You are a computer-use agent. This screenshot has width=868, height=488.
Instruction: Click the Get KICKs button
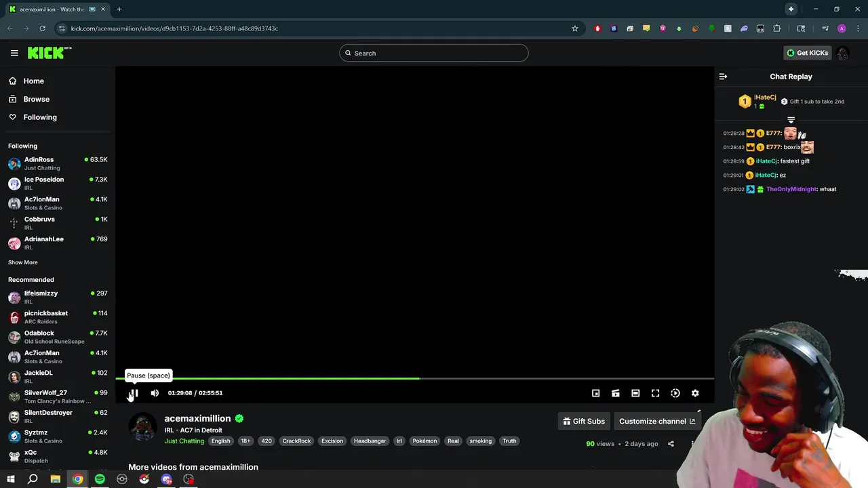(807, 53)
